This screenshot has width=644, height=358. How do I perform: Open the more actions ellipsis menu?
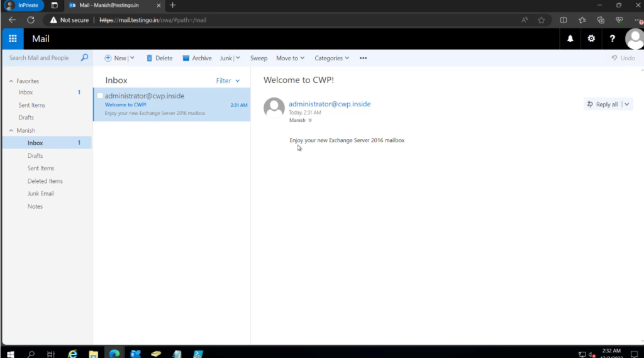tap(363, 58)
